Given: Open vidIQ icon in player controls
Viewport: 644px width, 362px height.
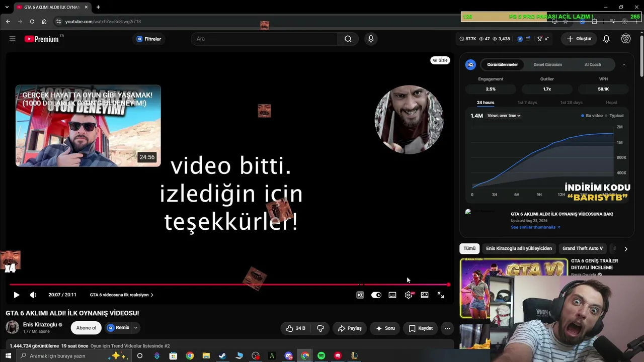Looking at the screenshot, I should pyautogui.click(x=360, y=295).
